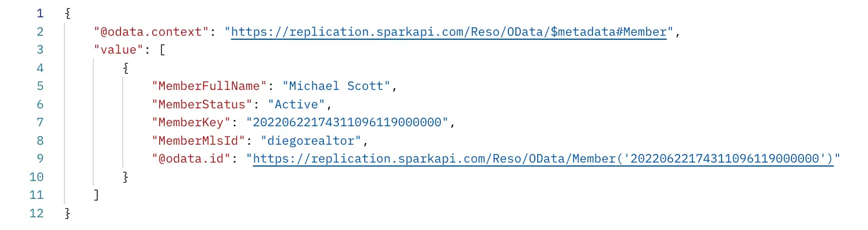Image resolution: width=868 pixels, height=230 pixels.
Task: Click the "Michael Scott" string value
Action: point(337,86)
